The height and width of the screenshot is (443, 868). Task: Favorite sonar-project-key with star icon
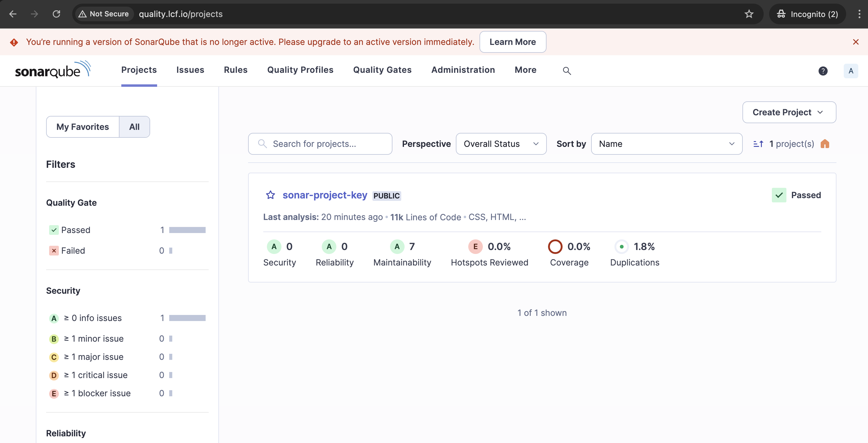(270, 195)
